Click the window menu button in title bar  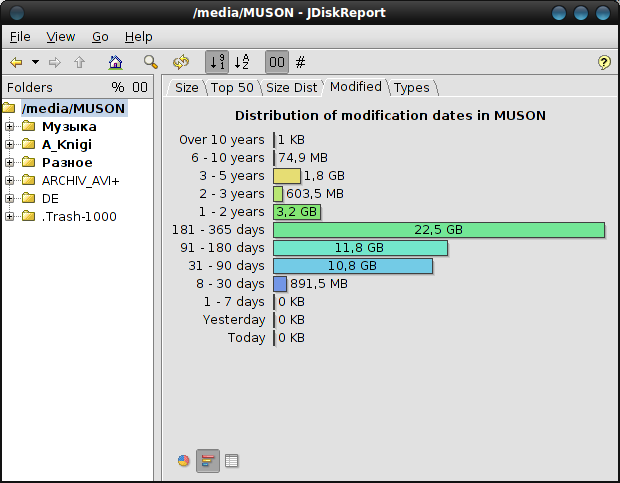[x=17, y=13]
